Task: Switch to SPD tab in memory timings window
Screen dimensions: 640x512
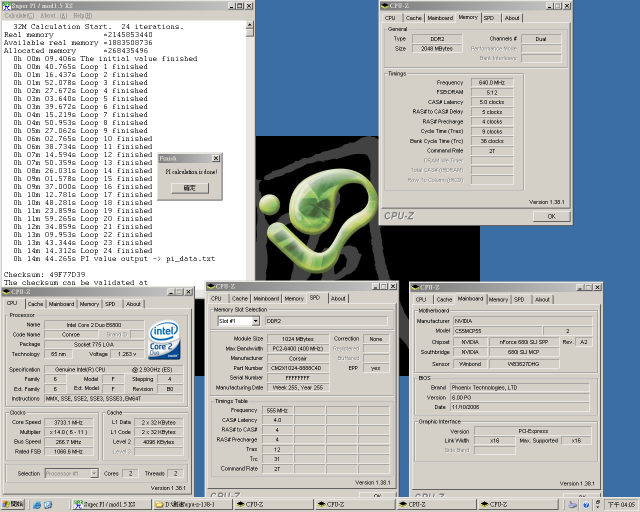Action: 489,18
